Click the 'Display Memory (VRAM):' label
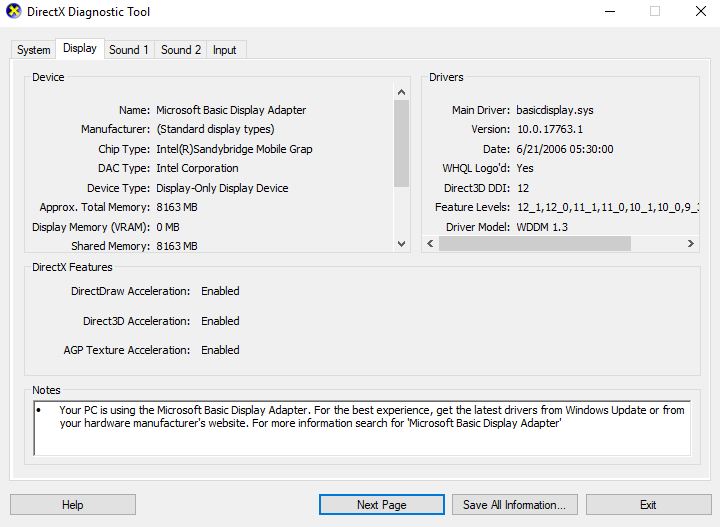 (91, 227)
